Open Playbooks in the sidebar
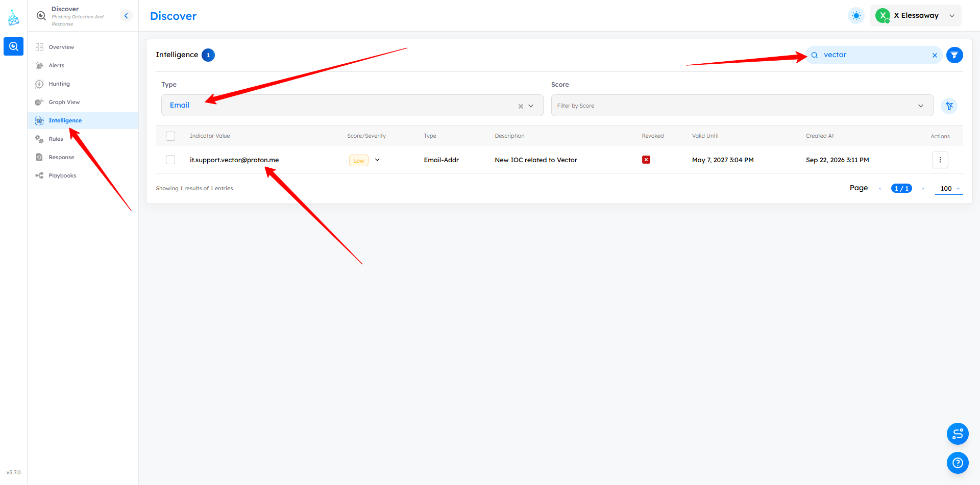This screenshot has width=980, height=485. 83,175
